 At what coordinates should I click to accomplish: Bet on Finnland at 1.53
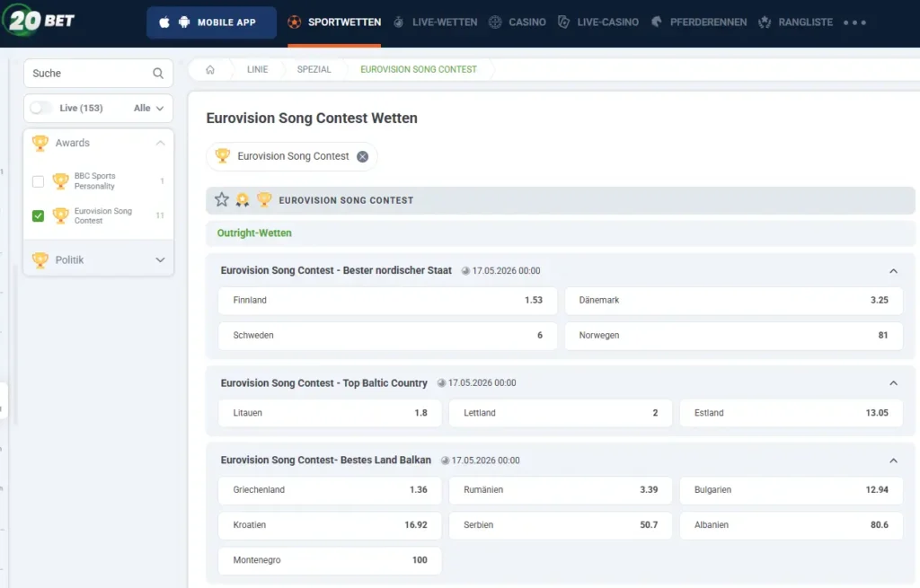tap(387, 300)
